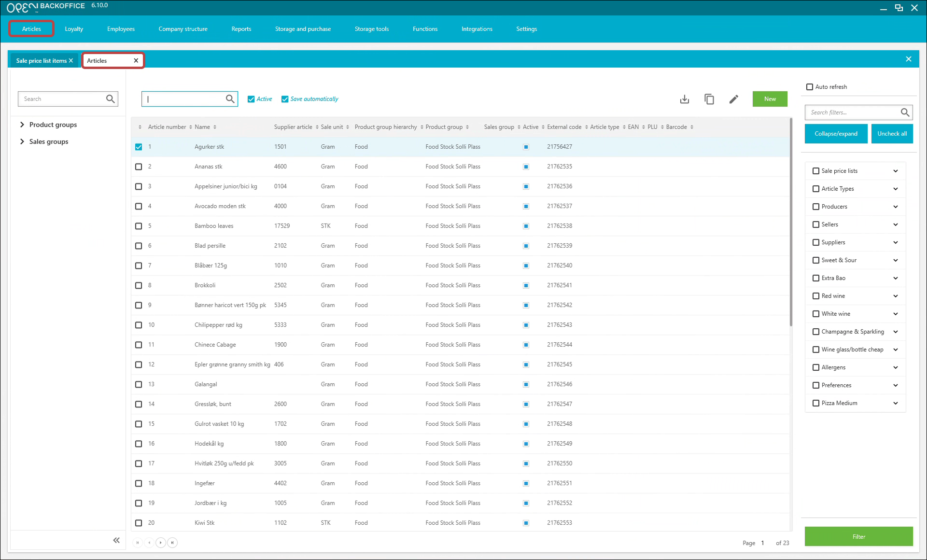Select the row checkbox for Ananas stk
This screenshot has height=560, width=927.
click(x=139, y=167)
